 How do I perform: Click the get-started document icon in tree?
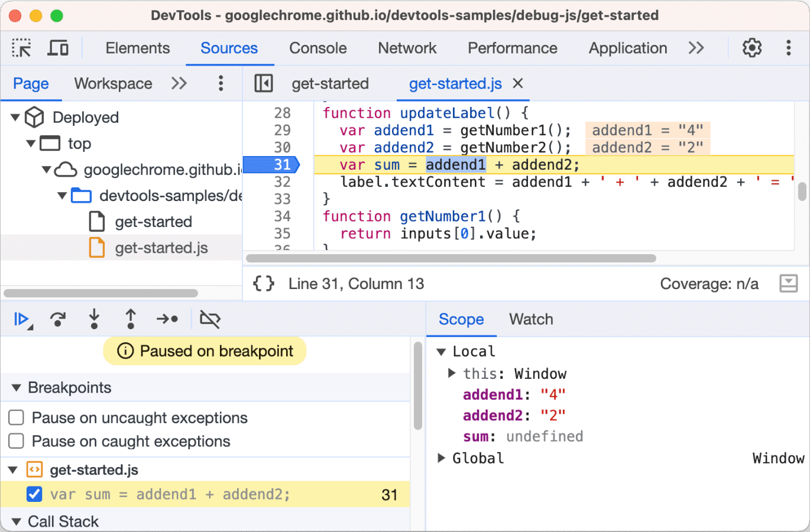click(96, 222)
